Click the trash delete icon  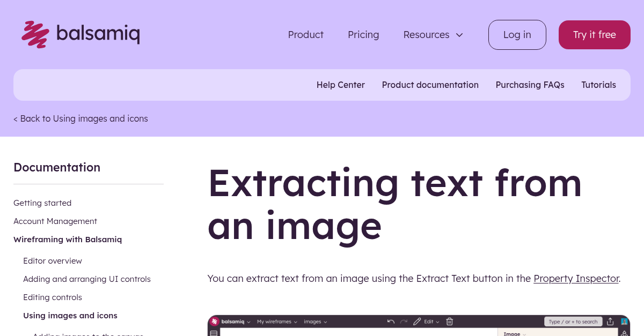tap(450, 322)
